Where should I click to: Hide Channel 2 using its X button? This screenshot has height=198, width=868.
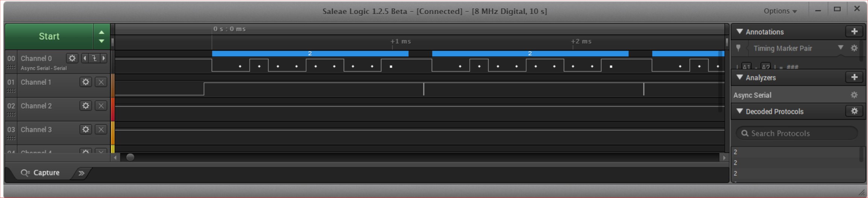[x=101, y=106]
